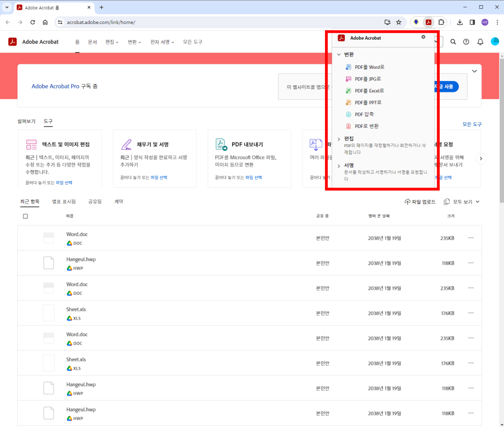Screen dimensions: 504x427
Task: Click the address bar URL field
Action: (x=222, y=22)
